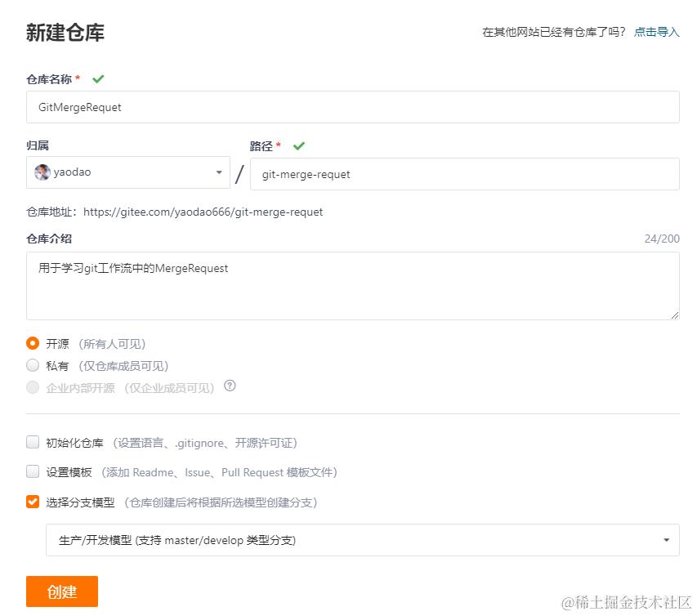697x616 pixels.
Task: Open the 归属 owner dropdown
Action: [128, 172]
